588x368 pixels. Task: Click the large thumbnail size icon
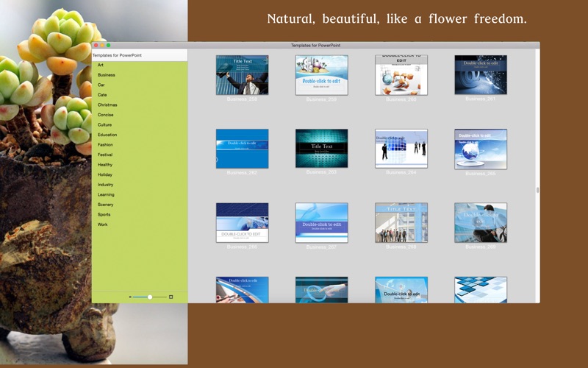171,297
